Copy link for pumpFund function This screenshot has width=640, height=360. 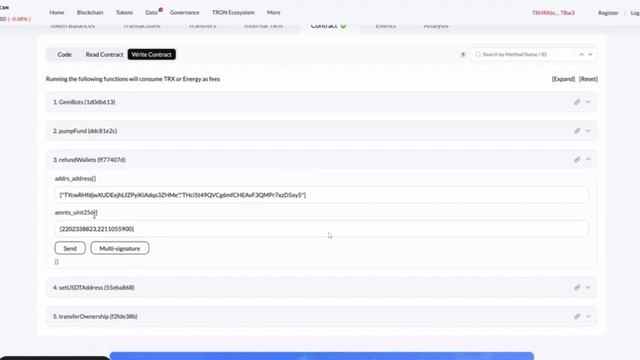[x=577, y=131]
